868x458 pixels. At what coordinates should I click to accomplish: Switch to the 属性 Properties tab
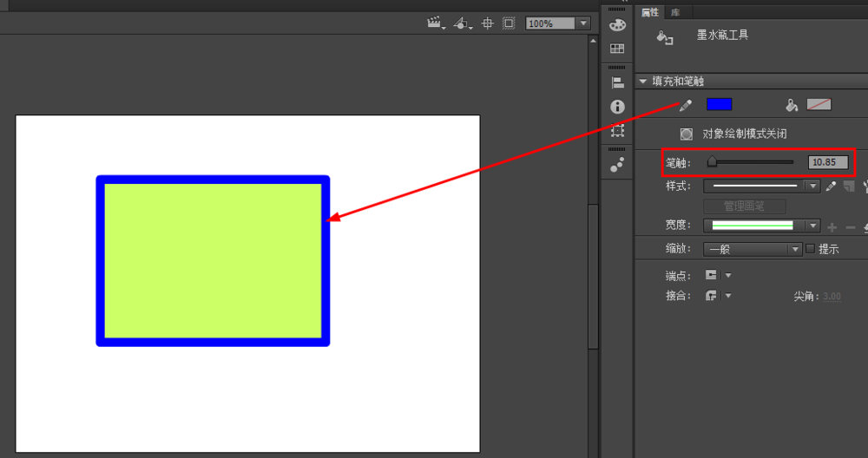point(650,12)
